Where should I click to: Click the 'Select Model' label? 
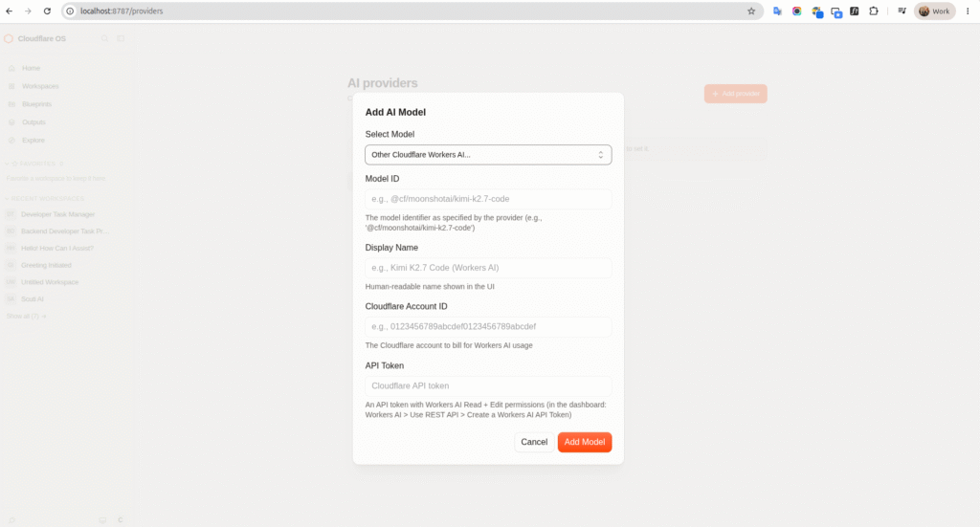tap(390, 134)
